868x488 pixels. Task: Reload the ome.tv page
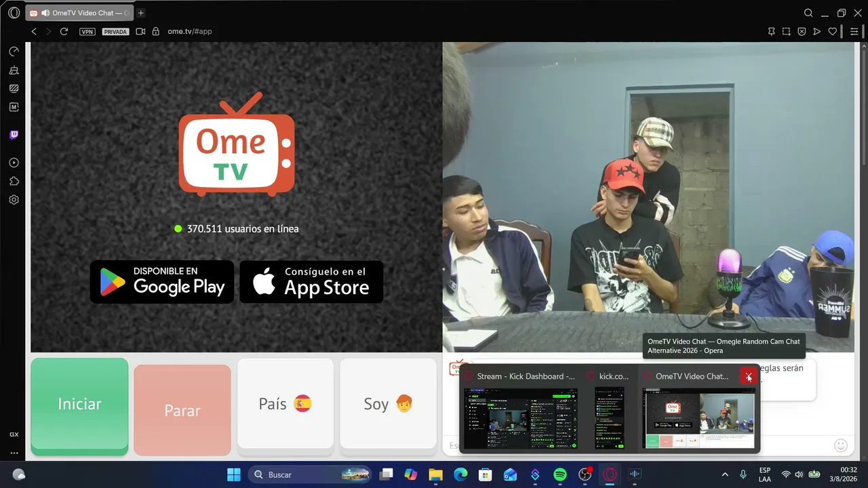(x=64, y=31)
